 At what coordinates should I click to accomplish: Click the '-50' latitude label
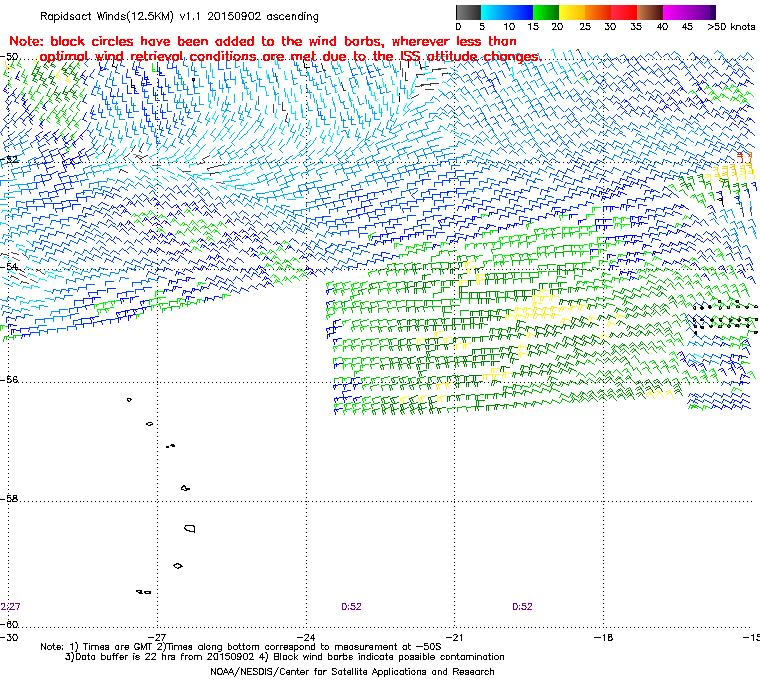click(x=9, y=56)
